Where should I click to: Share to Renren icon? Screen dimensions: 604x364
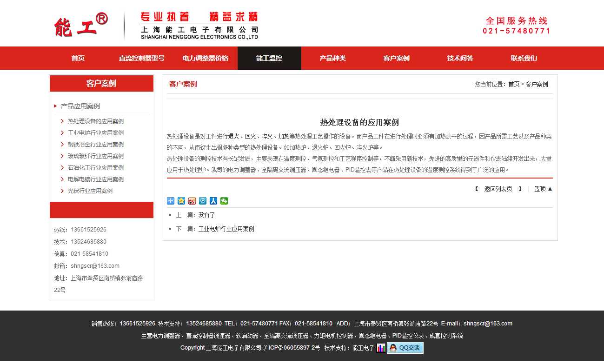coord(213,201)
